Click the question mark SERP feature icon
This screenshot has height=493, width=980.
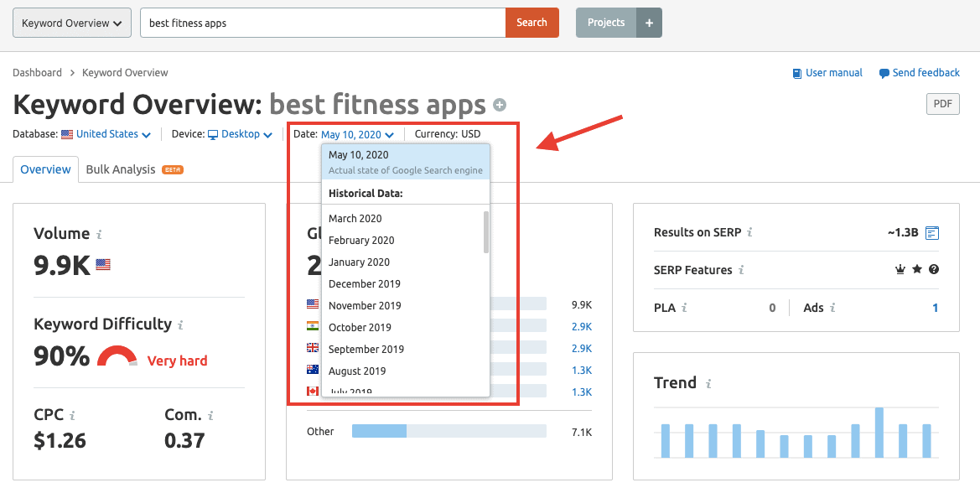click(933, 270)
